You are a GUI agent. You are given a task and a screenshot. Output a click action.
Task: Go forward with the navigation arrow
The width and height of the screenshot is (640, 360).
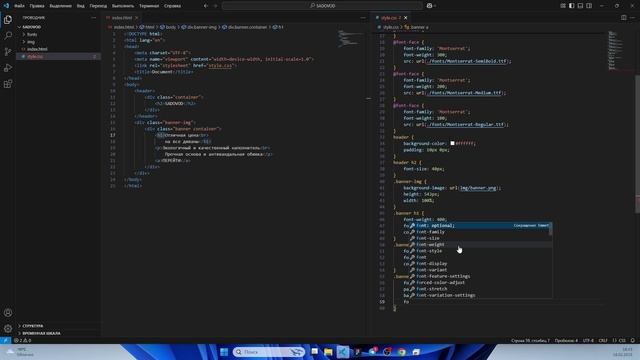pos(216,6)
